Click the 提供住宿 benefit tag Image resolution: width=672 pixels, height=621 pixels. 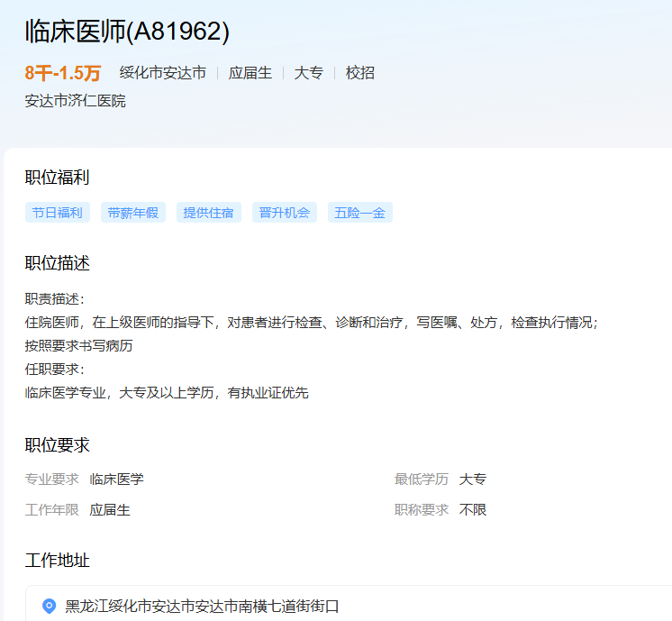(x=209, y=213)
